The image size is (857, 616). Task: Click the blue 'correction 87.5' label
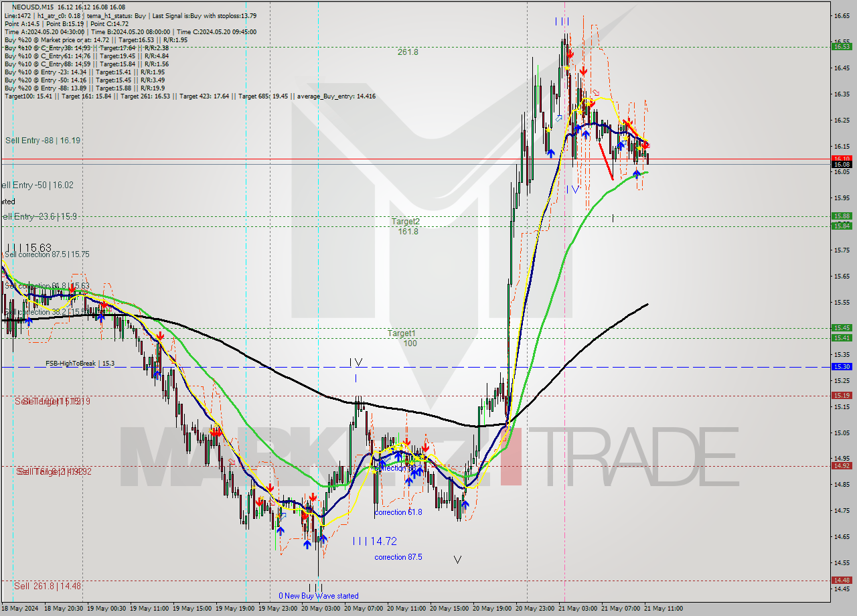[x=398, y=557]
